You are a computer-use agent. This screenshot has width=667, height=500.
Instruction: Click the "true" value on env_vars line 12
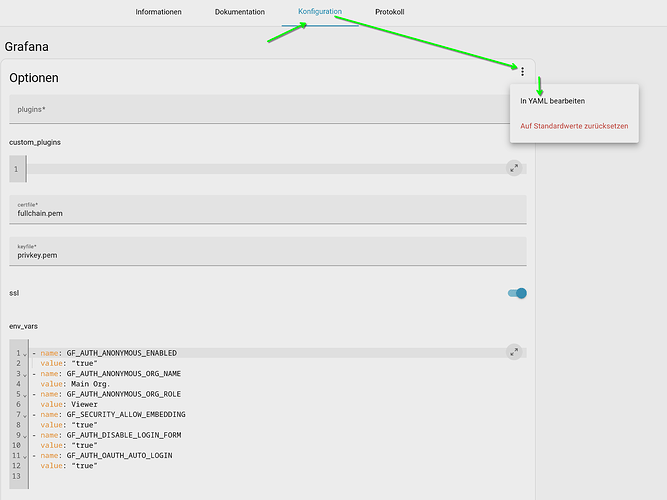(x=84, y=466)
